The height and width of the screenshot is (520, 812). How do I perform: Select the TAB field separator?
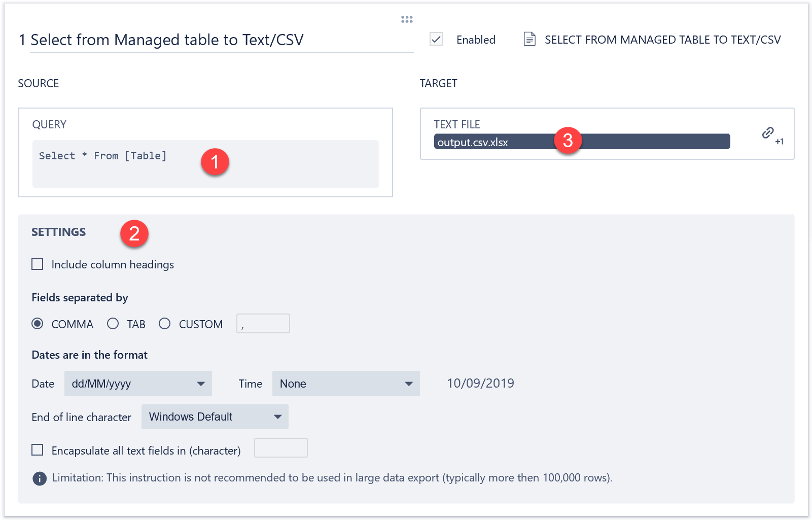click(x=113, y=324)
